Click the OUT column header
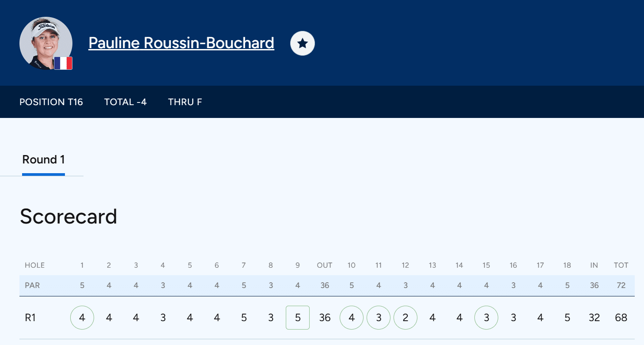Image resolution: width=644 pixels, height=345 pixels. (325, 265)
